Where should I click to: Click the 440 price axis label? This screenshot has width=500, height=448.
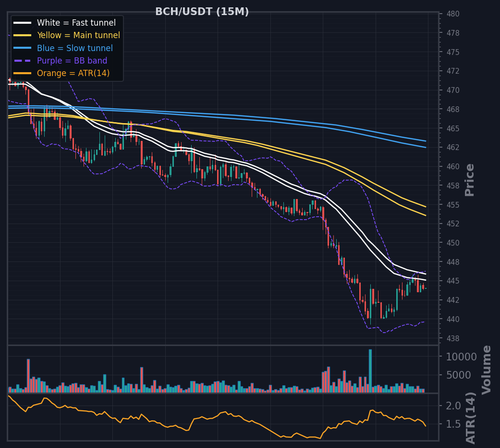click(453, 319)
